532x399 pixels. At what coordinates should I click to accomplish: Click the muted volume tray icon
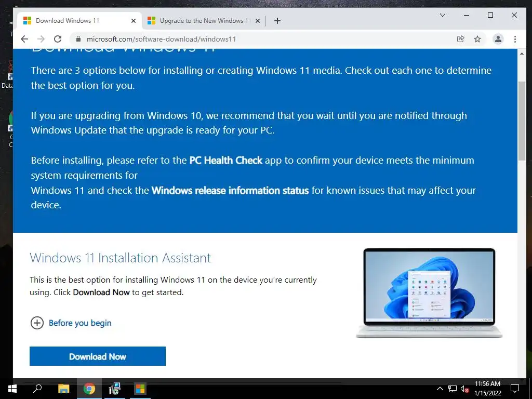[x=464, y=389]
